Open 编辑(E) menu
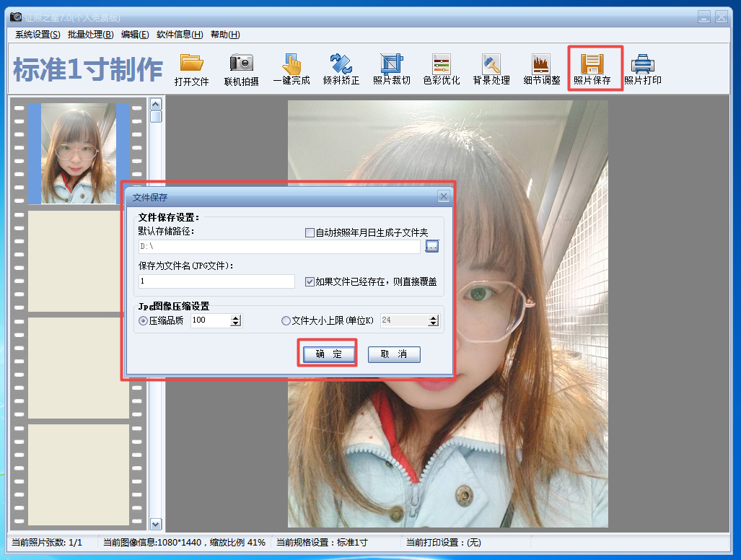 135,35
